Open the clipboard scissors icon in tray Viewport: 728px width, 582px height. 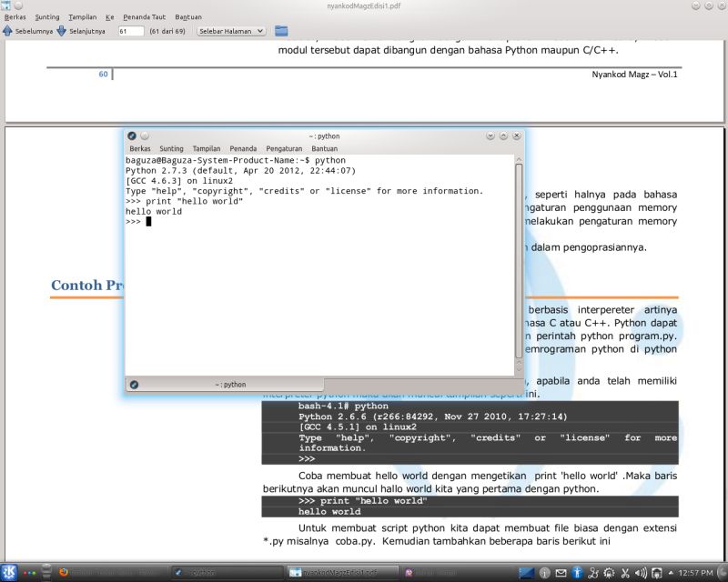tap(625, 573)
